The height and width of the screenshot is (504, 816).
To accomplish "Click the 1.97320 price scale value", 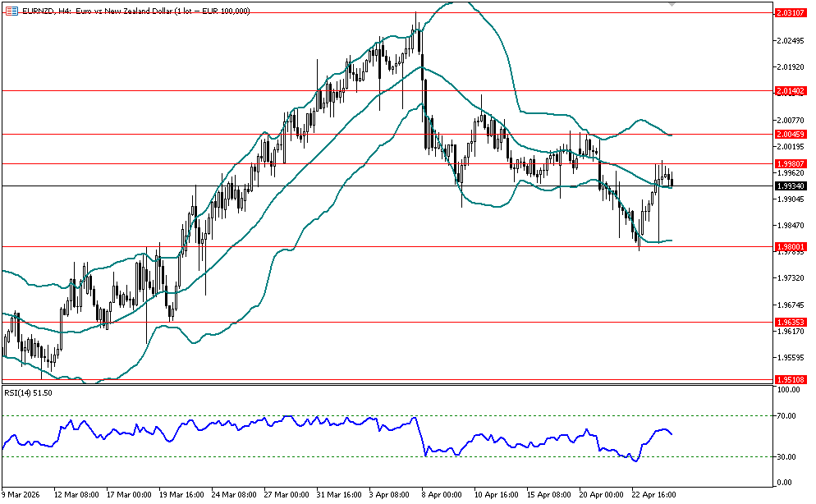I will [788, 278].
